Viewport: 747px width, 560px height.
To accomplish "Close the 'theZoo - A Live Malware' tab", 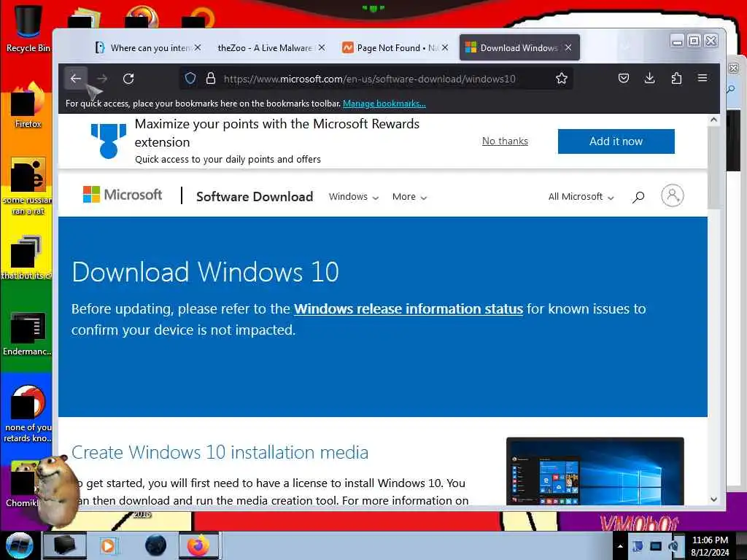I will [322, 47].
